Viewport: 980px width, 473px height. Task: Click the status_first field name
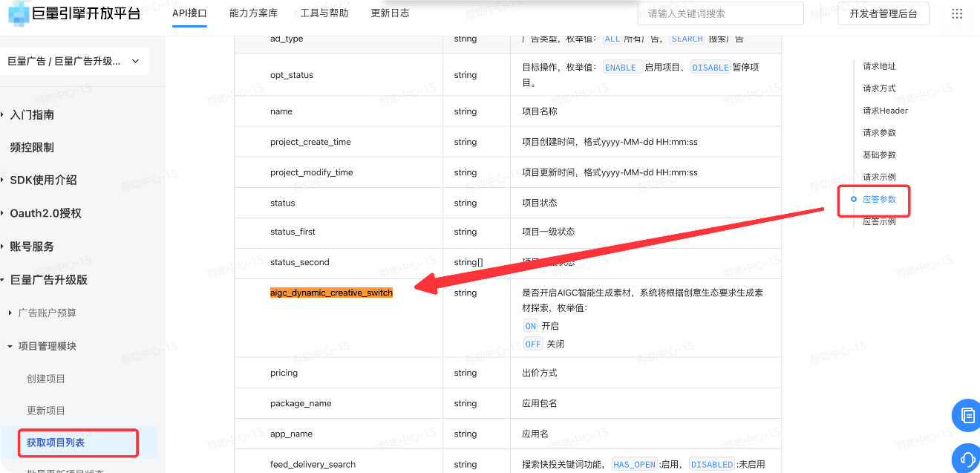click(x=293, y=232)
